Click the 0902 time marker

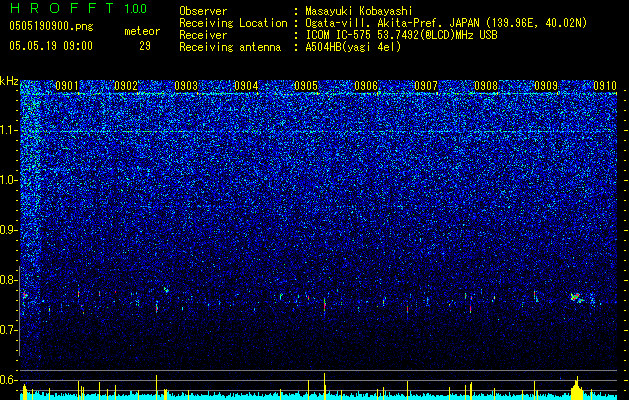126,86
